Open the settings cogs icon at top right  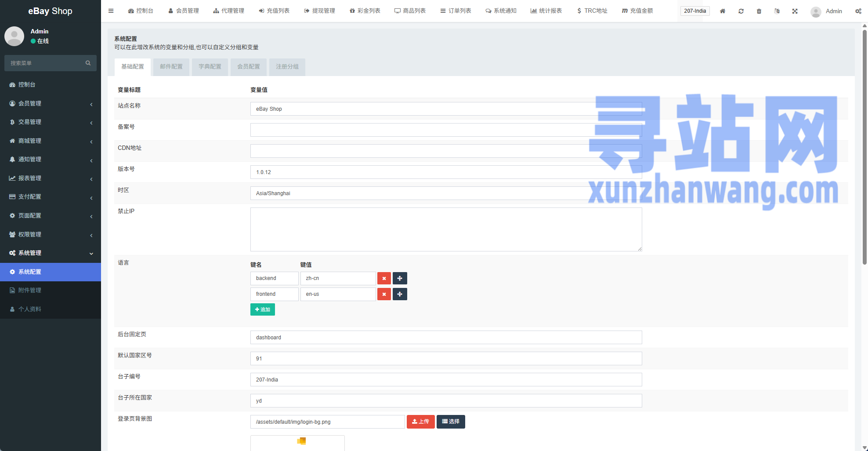(858, 11)
